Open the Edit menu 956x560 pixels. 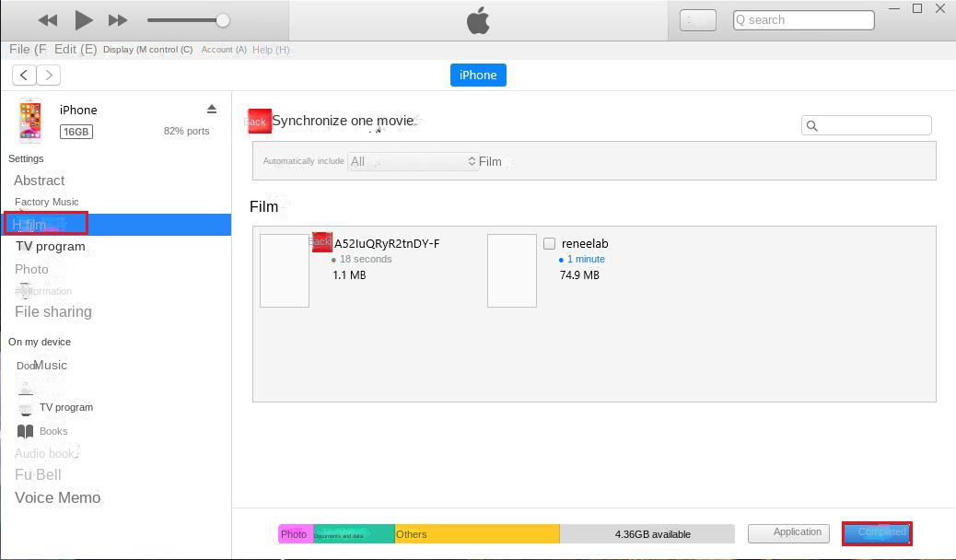pos(76,49)
